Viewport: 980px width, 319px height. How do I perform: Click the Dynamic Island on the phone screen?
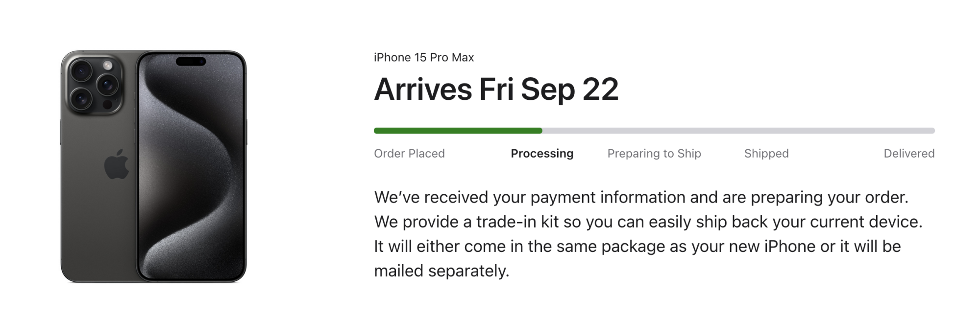coord(191,62)
